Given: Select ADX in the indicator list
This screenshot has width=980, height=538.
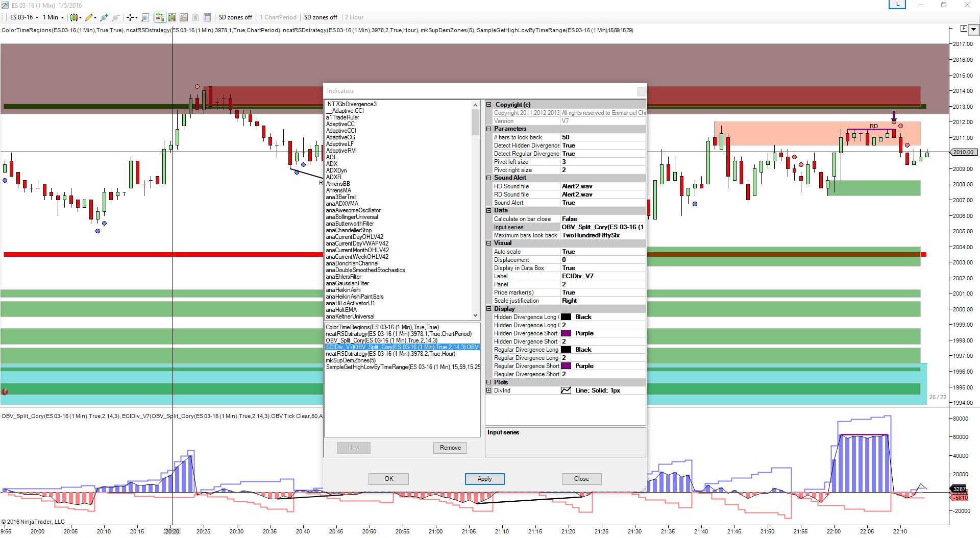Looking at the screenshot, I should pyautogui.click(x=331, y=164).
